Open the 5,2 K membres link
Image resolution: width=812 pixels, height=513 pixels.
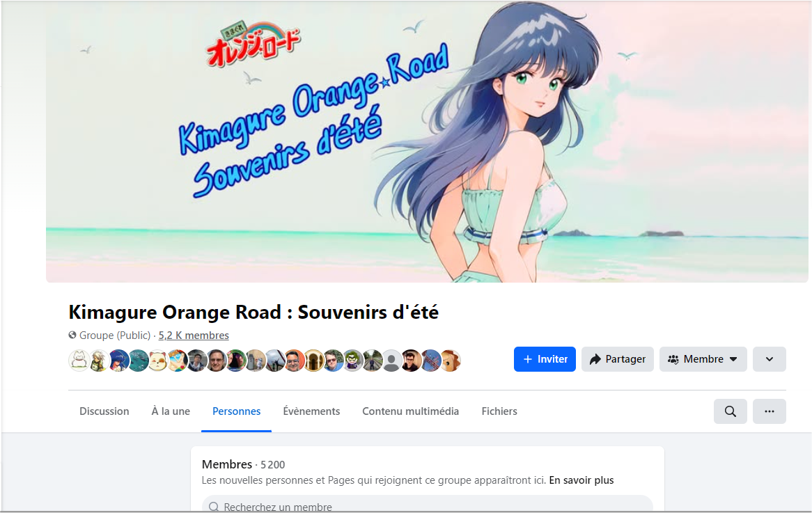tap(194, 336)
